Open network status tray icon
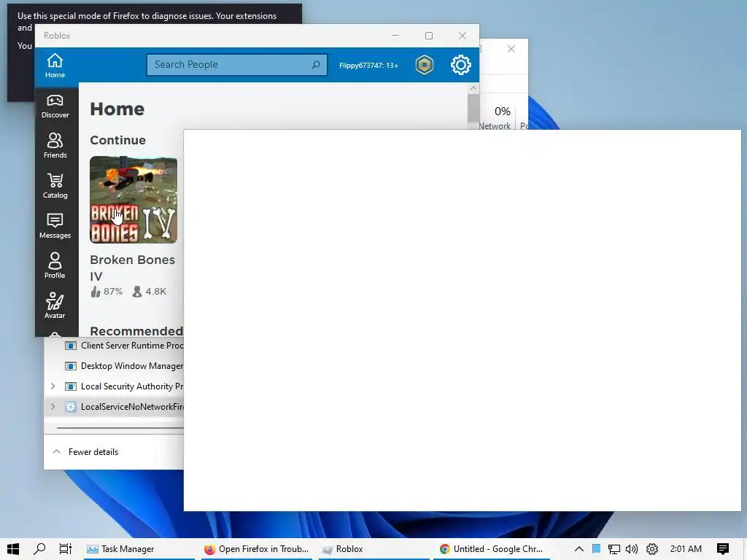 tap(614, 549)
